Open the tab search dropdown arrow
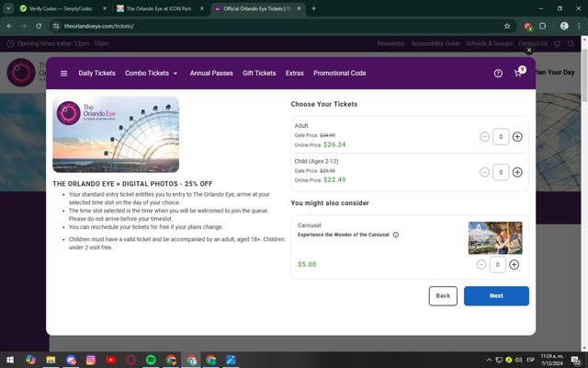This screenshot has height=368, width=588. coord(8,8)
